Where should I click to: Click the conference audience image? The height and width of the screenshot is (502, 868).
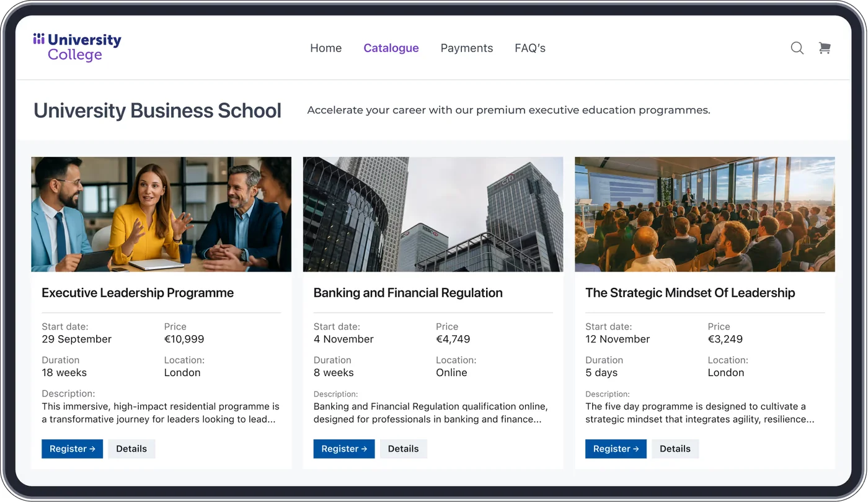pyautogui.click(x=704, y=213)
